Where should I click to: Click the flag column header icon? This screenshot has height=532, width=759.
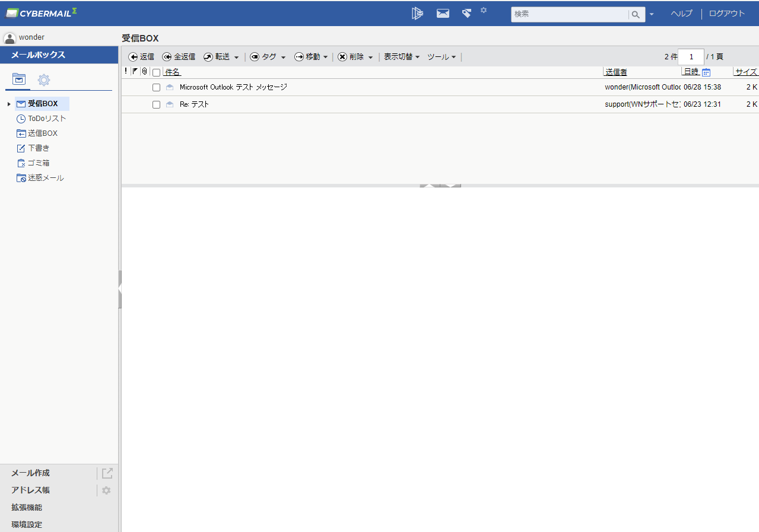[x=135, y=71]
